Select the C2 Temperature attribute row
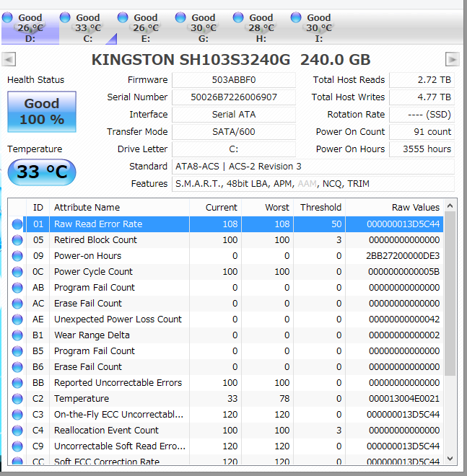This screenshot has height=476, width=467. (226, 398)
